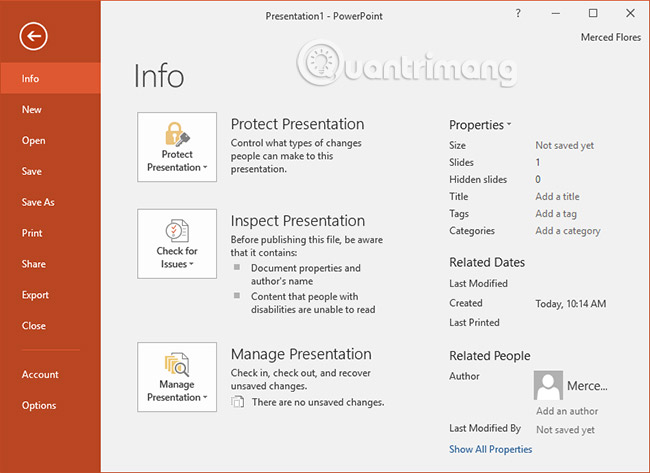The width and height of the screenshot is (650, 473).
Task: Select the Info tab
Action: pos(51,78)
